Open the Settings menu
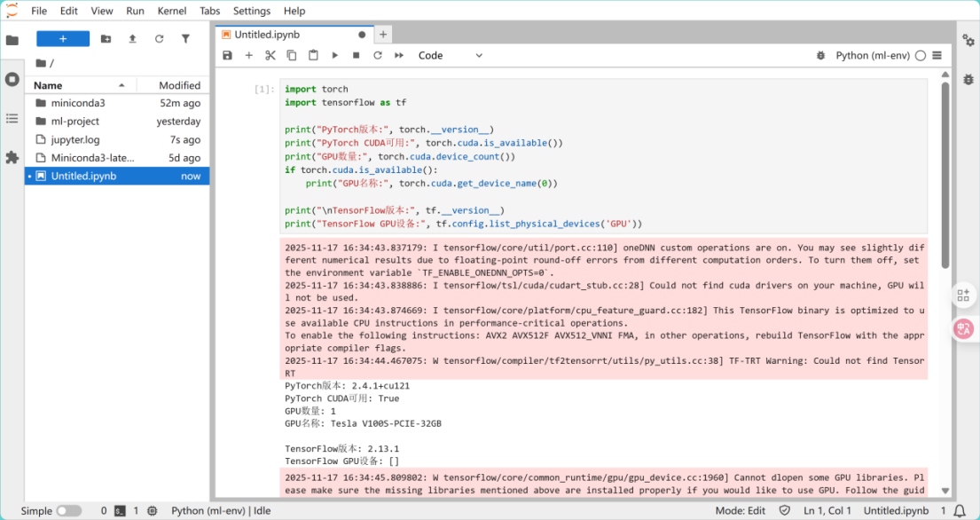 tap(251, 11)
